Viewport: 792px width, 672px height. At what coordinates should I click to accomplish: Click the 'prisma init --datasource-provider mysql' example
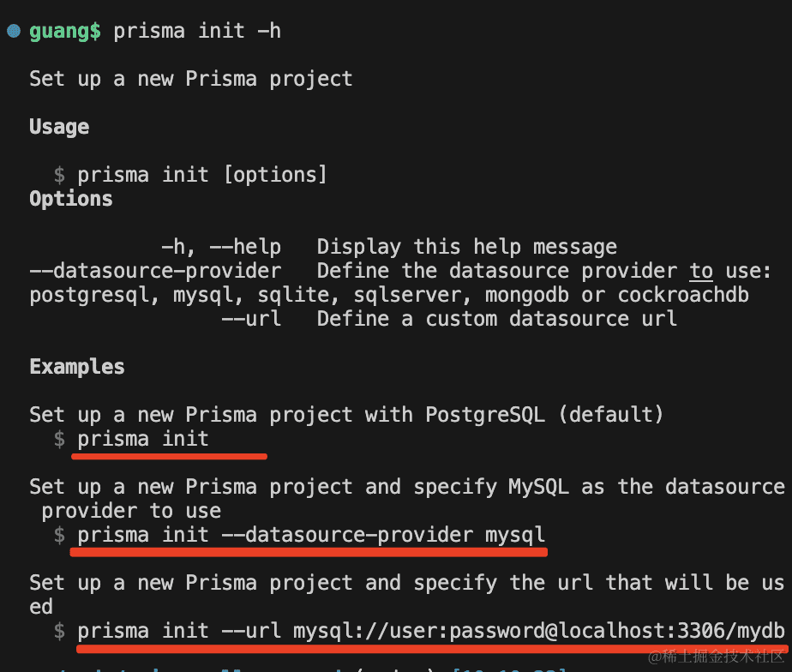(311, 535)
